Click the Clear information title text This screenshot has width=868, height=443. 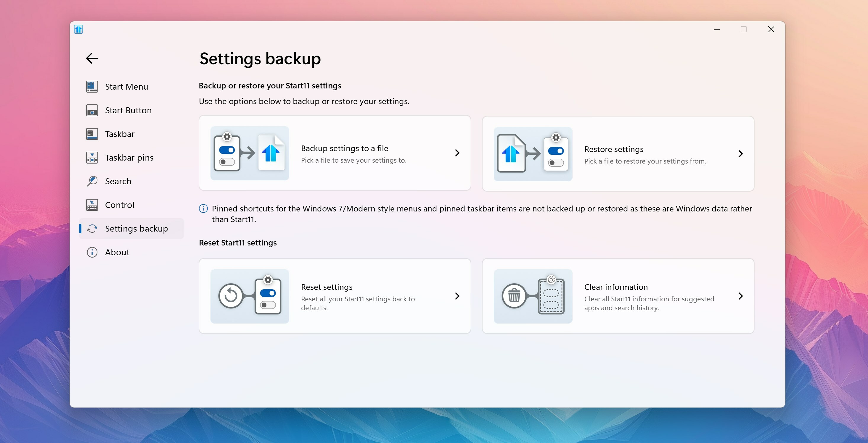[x=616, y=287]
